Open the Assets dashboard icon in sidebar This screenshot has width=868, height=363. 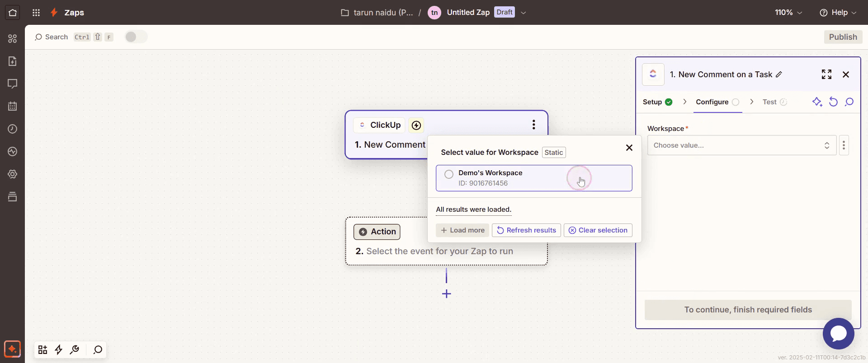tap(13, 39)
